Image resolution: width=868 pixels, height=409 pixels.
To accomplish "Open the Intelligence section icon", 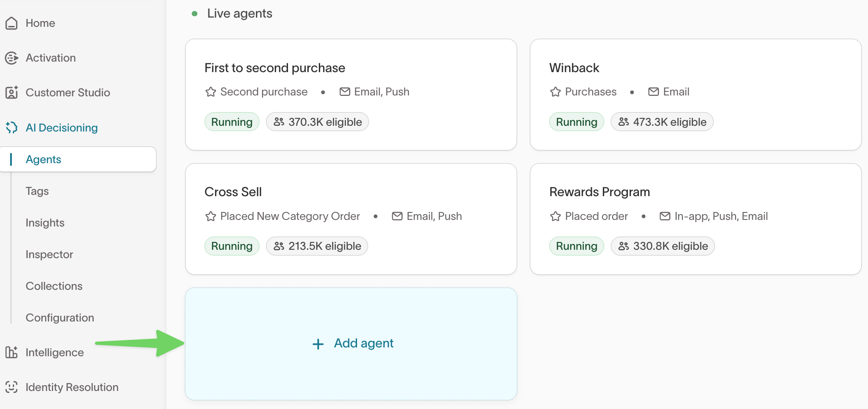I will (11, 352).
